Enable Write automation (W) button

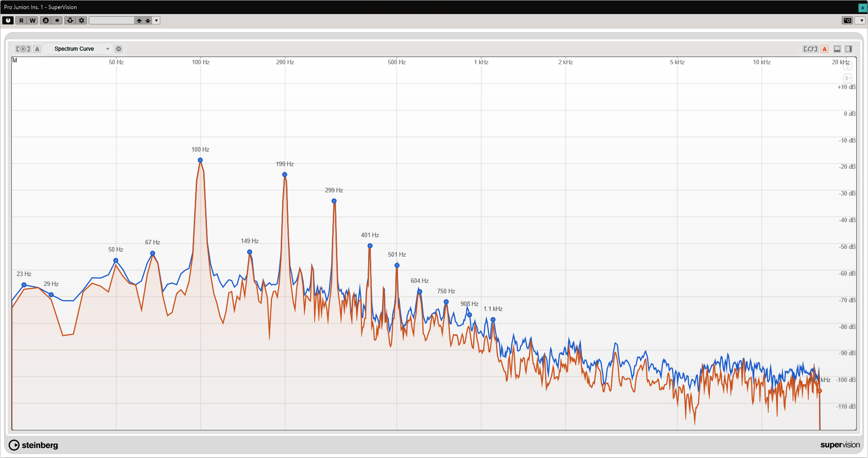33,20
